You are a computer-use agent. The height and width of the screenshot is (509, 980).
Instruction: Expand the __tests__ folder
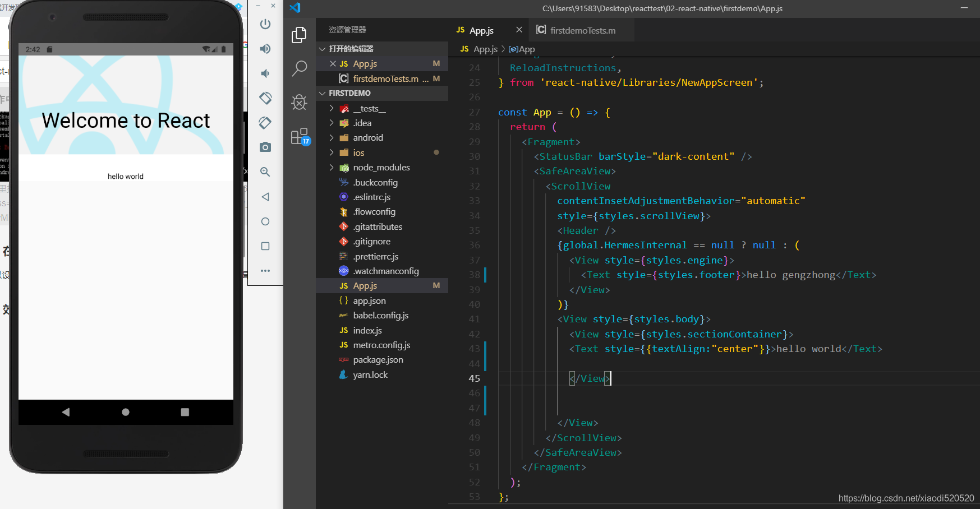(332, 108)
